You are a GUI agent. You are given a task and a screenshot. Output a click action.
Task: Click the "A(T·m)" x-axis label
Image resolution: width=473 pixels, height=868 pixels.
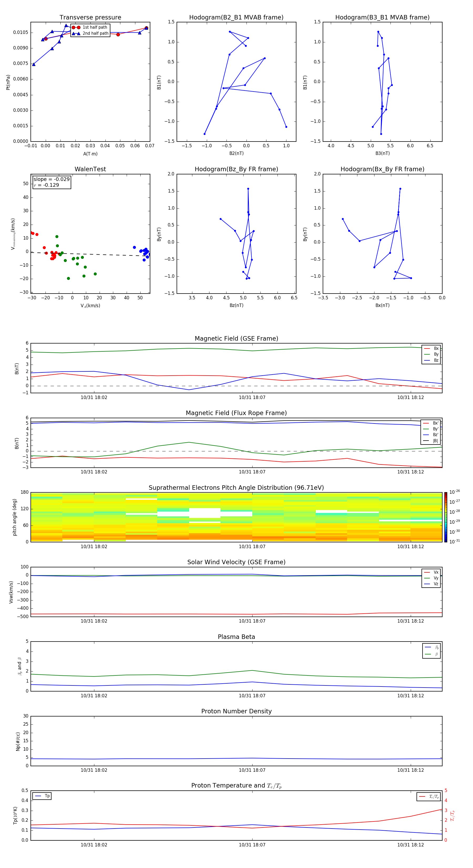[x=90, y=154]
